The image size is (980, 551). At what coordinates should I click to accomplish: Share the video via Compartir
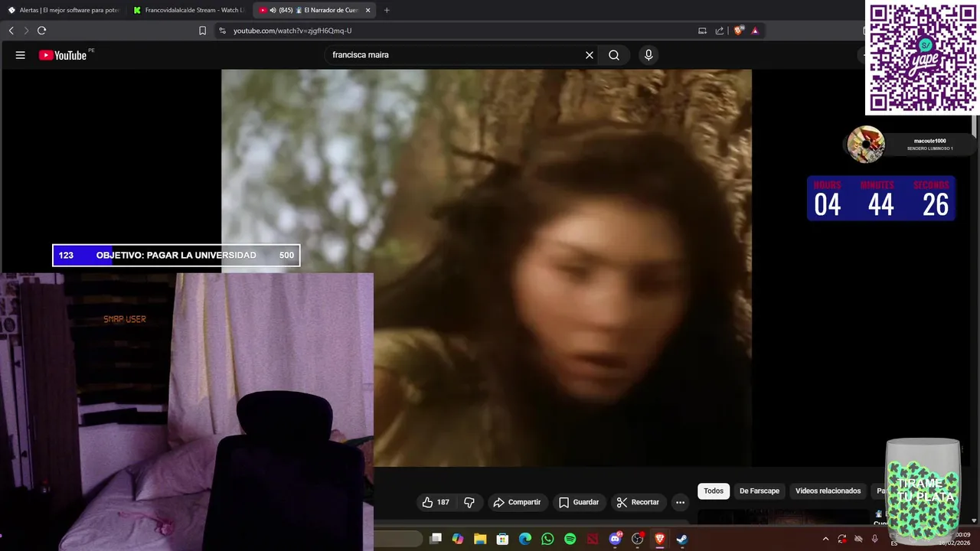pyautogui.click(x=517, y=502)
